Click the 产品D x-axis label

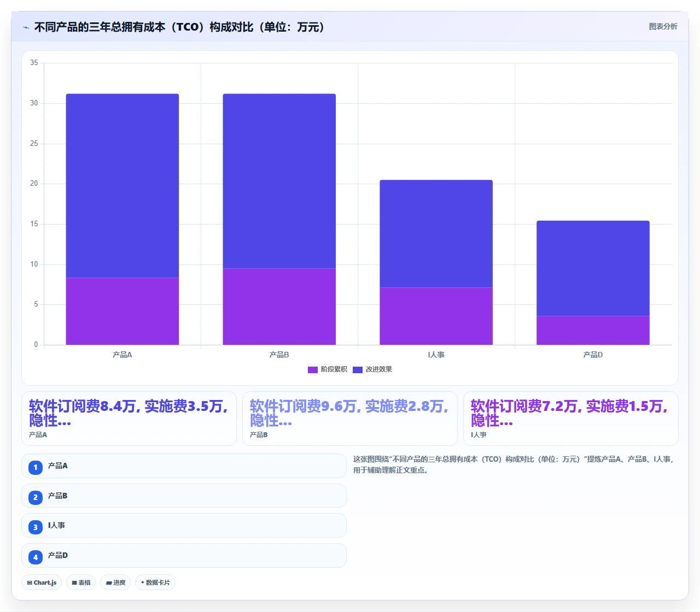[593, 355]
